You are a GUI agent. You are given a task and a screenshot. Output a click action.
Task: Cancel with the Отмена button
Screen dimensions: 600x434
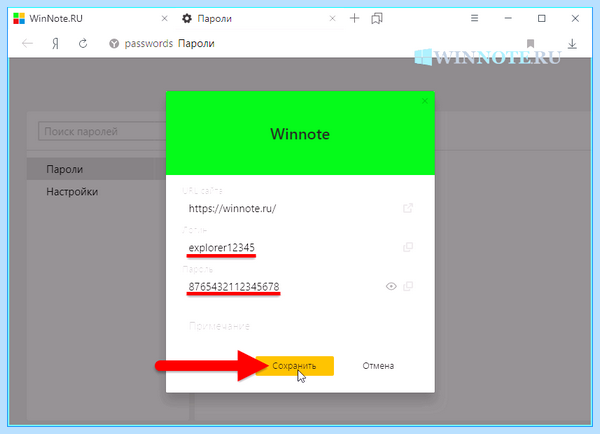click(x=378, y=366)
